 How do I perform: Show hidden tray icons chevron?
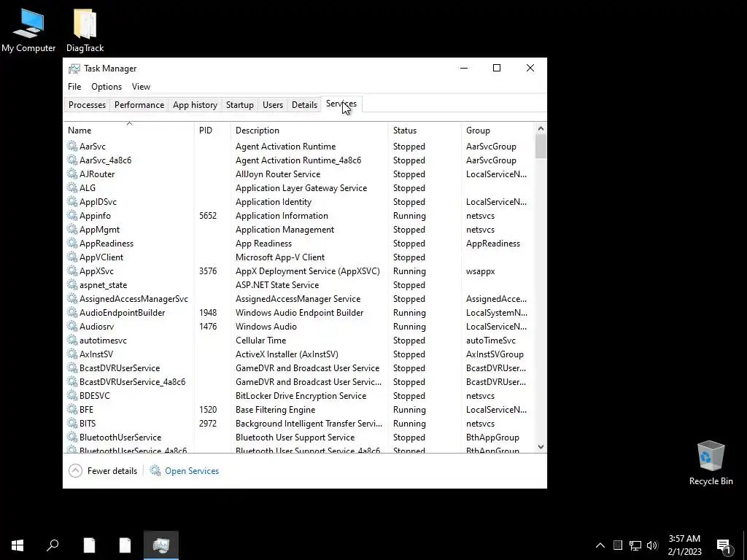[600, 545]
